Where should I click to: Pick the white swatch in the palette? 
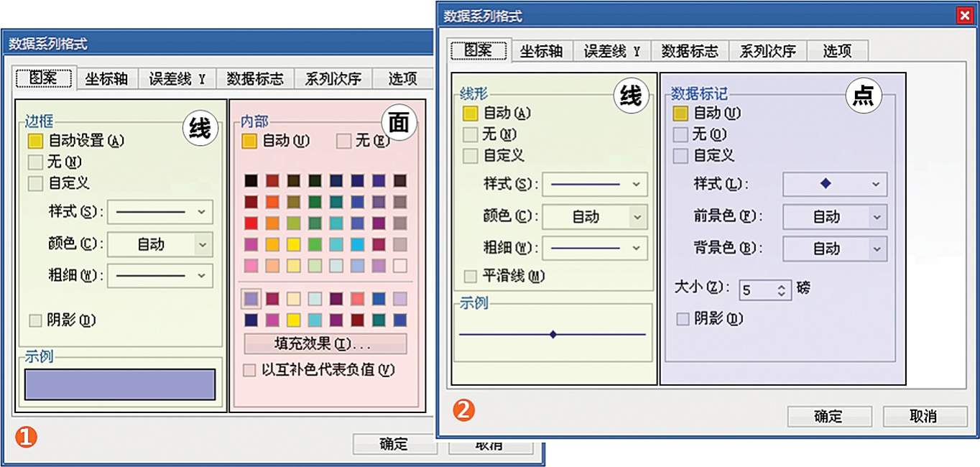point(400,266)
